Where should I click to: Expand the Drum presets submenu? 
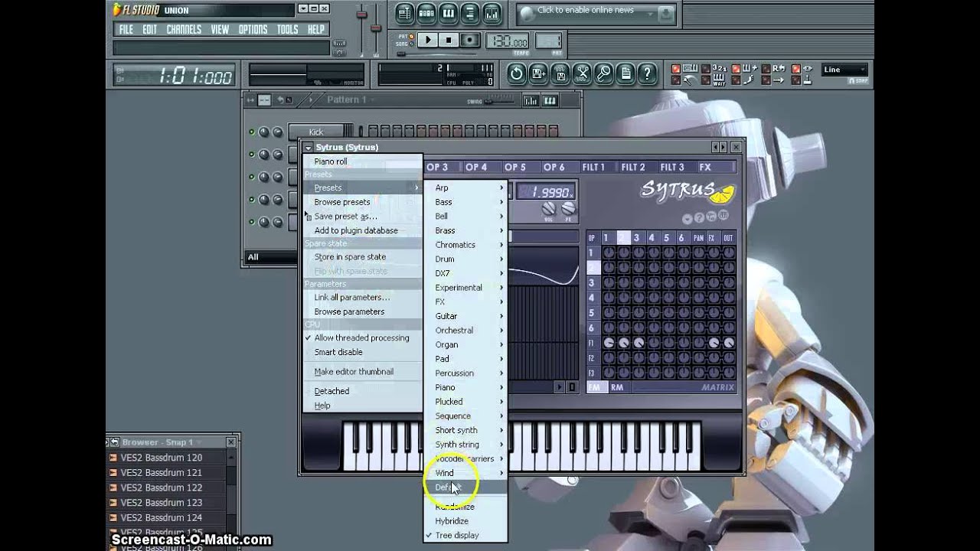pos(465,259)
